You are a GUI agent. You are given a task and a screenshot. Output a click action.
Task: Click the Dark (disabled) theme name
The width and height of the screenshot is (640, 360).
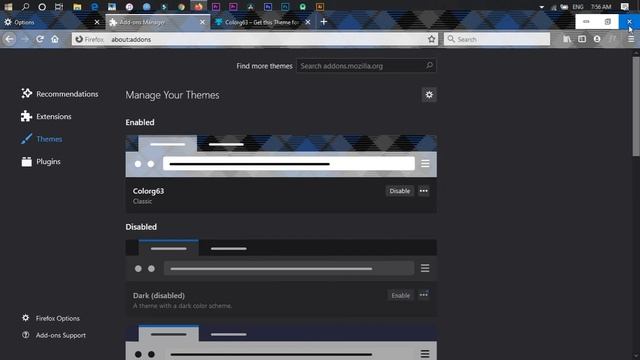[159, 295]
